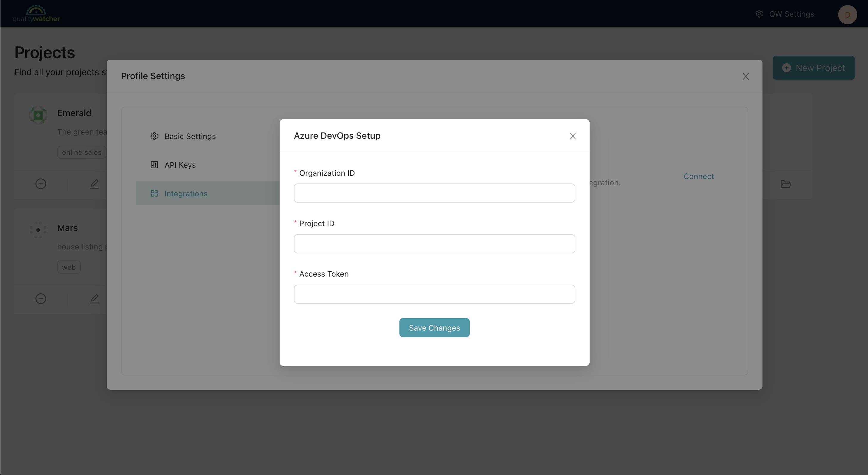Select the Integrations tab
Image resolution: width=868 pixels, height=475 pixels.
(x=207, y=193)
